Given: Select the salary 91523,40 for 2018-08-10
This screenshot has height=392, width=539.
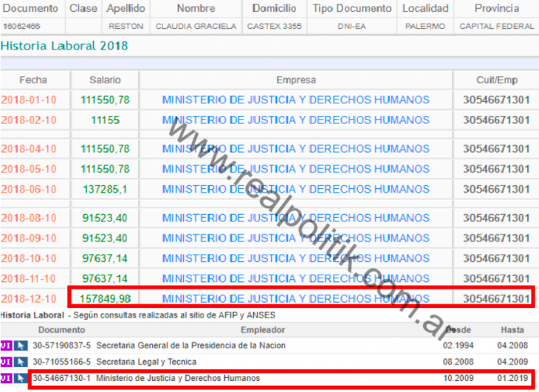Looking at the screenshot, I should [105, 218].
